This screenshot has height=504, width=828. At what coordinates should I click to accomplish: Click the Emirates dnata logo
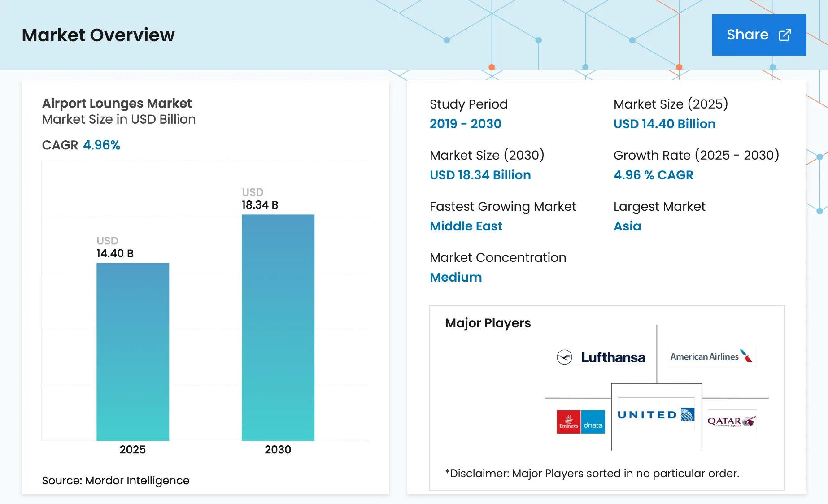click(x=580, y=422)
